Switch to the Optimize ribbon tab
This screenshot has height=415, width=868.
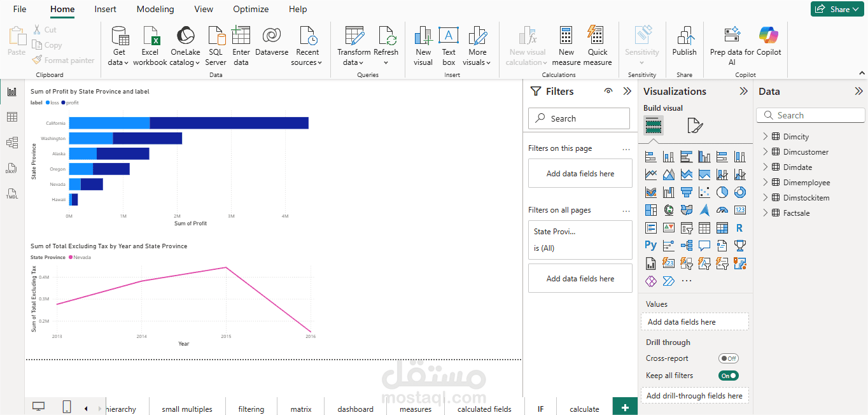(x=251, y=9)
